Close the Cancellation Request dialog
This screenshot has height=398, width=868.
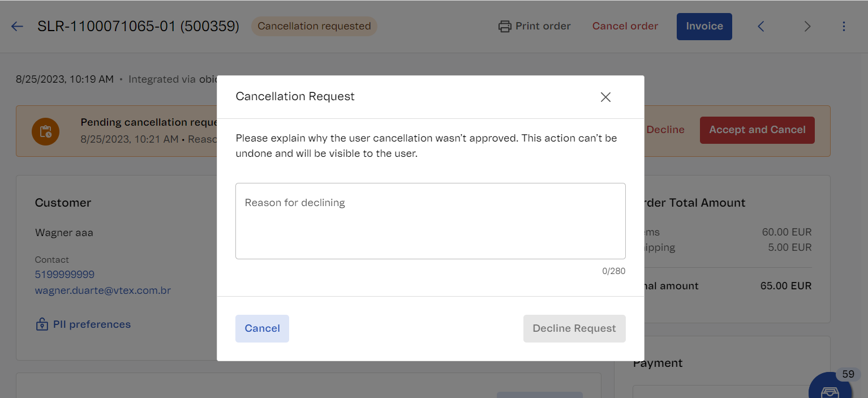pyautogui.click(x=605, y=97)
